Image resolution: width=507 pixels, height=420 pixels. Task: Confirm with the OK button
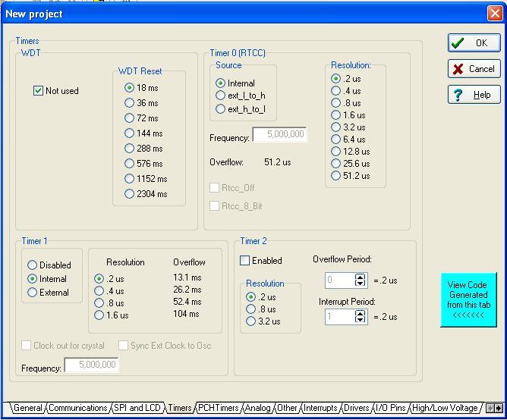474,42
